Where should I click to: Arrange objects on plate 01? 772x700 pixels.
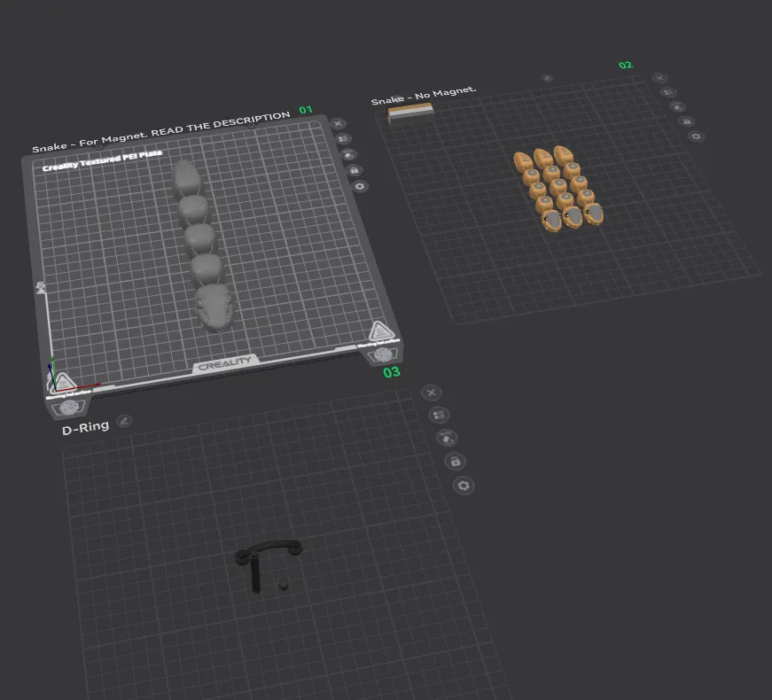[343, 139]
